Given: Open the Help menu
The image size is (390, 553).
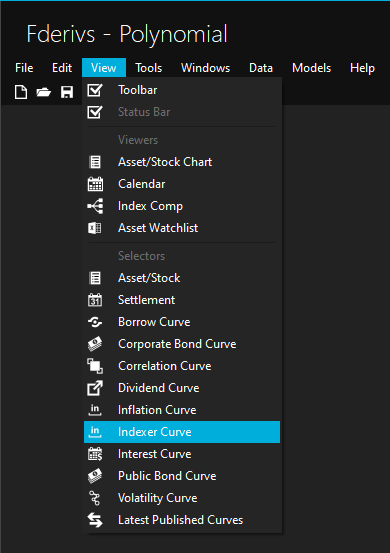Looking at the screenshot, I should pyautogui.click(x=362, y=68).
